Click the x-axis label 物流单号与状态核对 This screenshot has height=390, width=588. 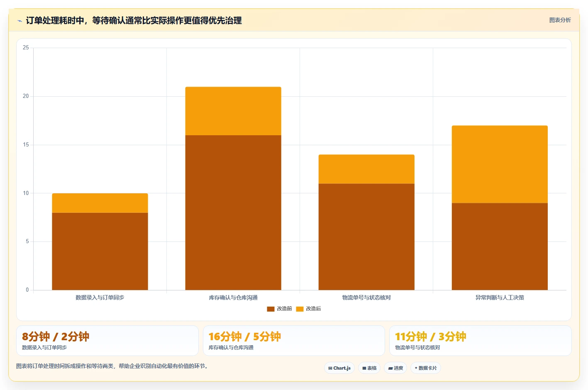pos(366,297)
